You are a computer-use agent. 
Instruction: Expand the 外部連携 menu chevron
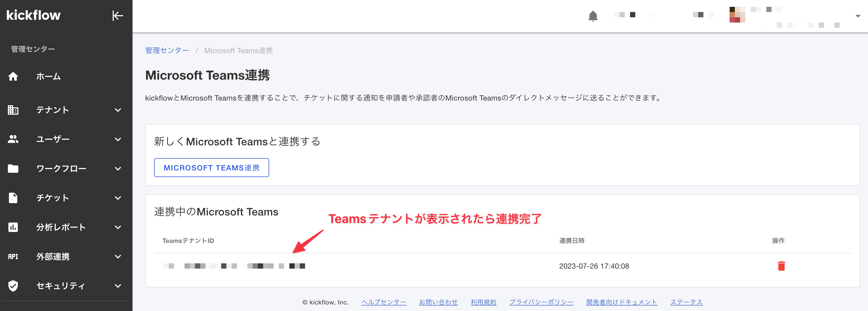click(118, 257)
